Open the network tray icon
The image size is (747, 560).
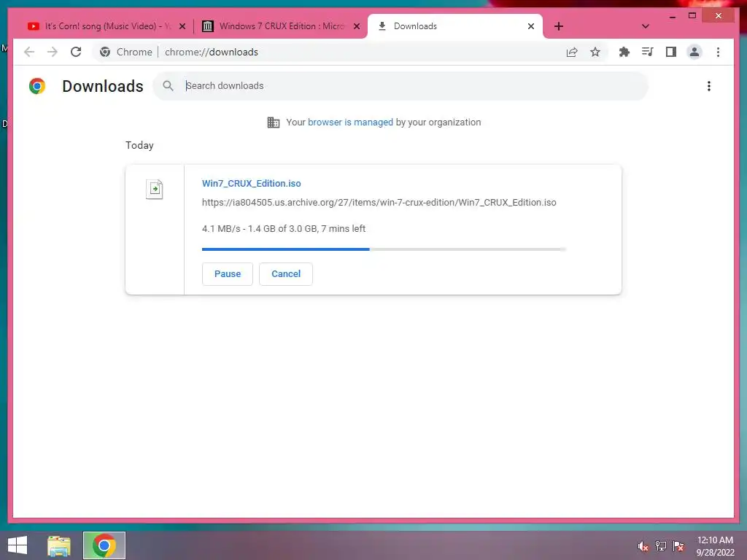pyautogui.click(x=661, y=546)
